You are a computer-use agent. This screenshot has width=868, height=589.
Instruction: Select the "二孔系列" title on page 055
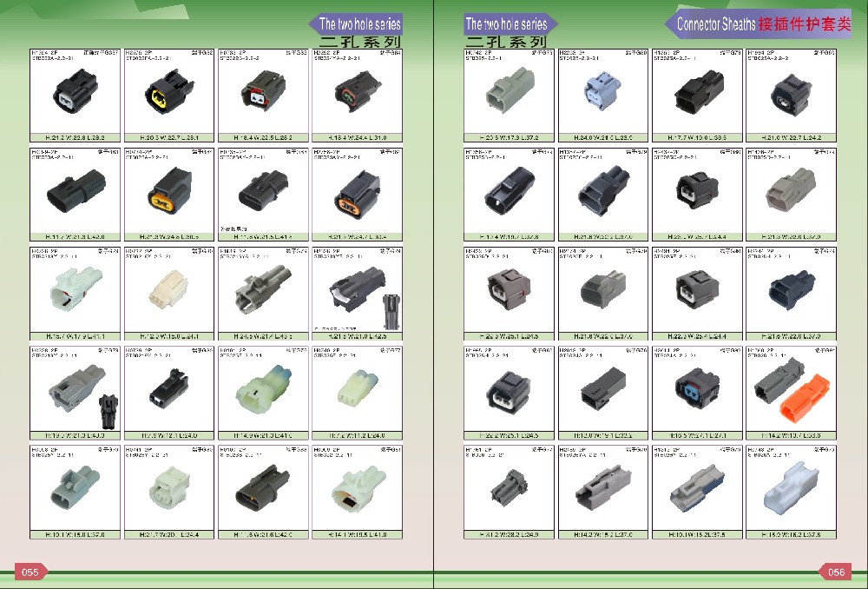click(360, 42)
